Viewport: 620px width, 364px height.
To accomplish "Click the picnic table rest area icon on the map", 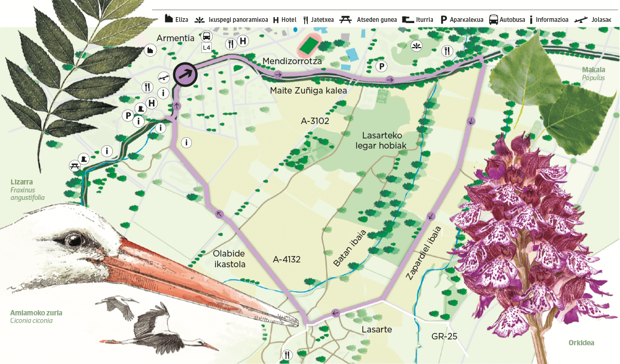I will coord(74,166).
